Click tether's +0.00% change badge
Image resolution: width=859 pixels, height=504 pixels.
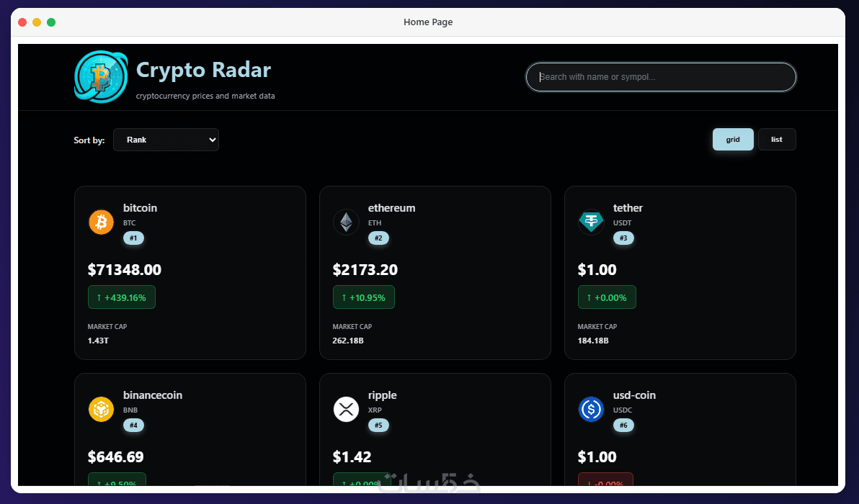pos(607,297)
